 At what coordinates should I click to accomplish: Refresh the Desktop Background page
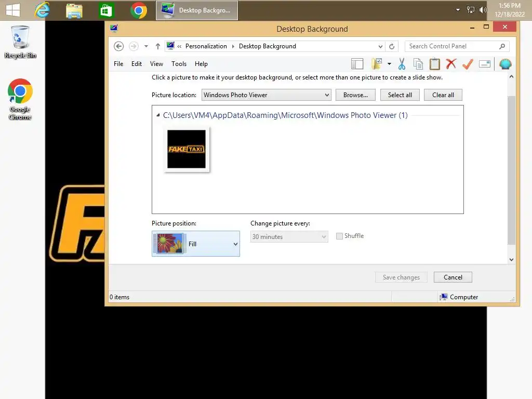[392, 46]
